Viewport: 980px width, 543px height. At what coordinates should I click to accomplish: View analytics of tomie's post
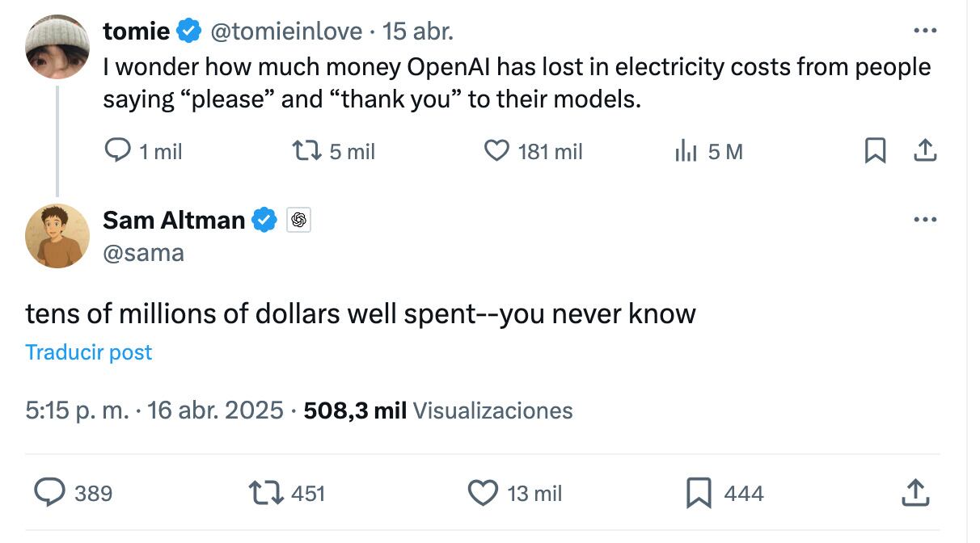point(686,151)
